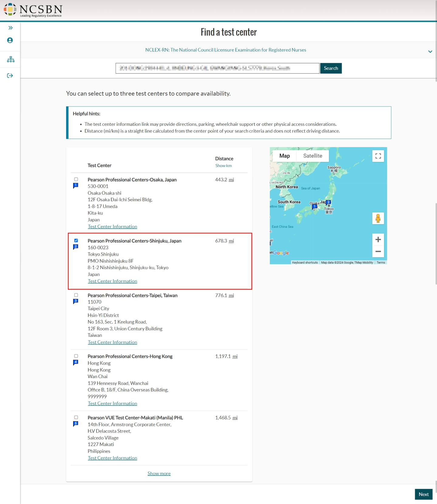Click Pearson Professional Centers-Hong Kong name
Screen dimensions: 437x504
[x=130, y=356]
